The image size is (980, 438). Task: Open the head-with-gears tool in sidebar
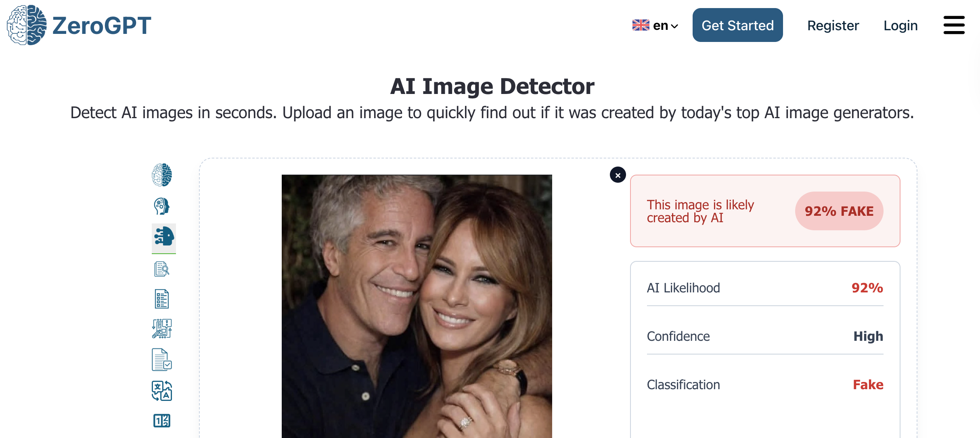(x=162, y=206)
